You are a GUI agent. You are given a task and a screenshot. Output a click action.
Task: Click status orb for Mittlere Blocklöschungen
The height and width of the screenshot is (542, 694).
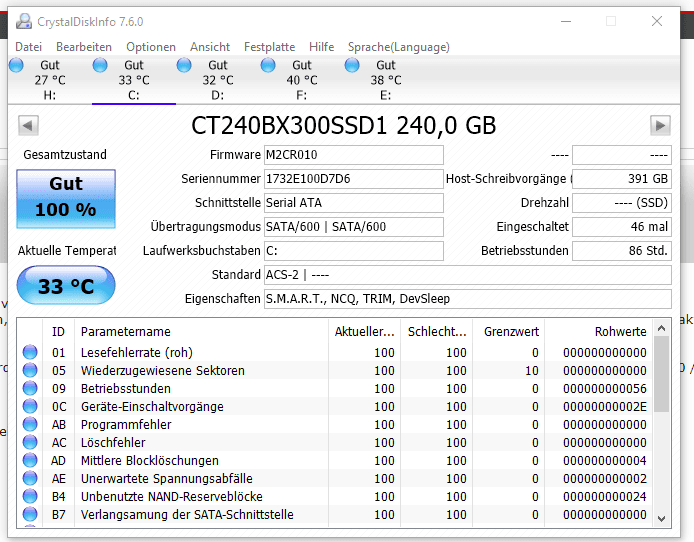[30, 460]
